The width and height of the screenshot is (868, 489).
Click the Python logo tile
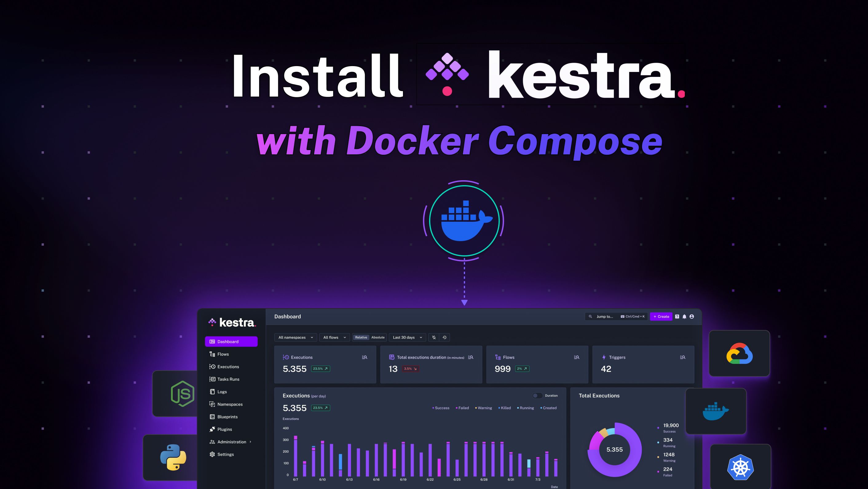(170, 457)
